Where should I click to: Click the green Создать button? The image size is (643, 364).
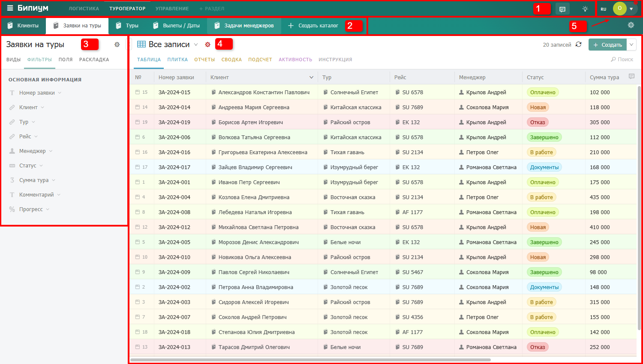608,45
